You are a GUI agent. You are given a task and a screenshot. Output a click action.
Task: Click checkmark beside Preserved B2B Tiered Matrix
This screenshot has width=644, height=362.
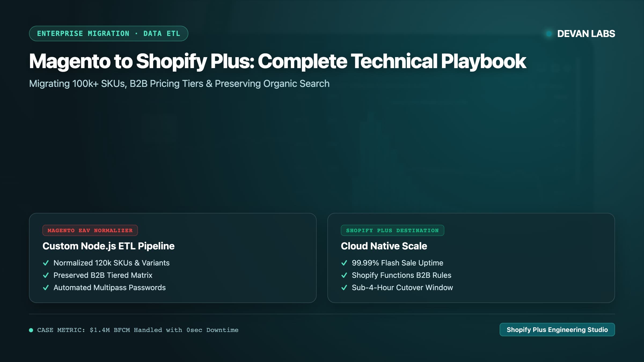(x=46, y=275)
